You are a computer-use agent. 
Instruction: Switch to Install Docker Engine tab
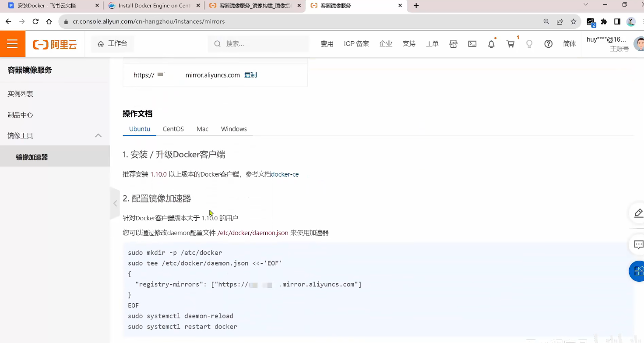tap(149, 6)
